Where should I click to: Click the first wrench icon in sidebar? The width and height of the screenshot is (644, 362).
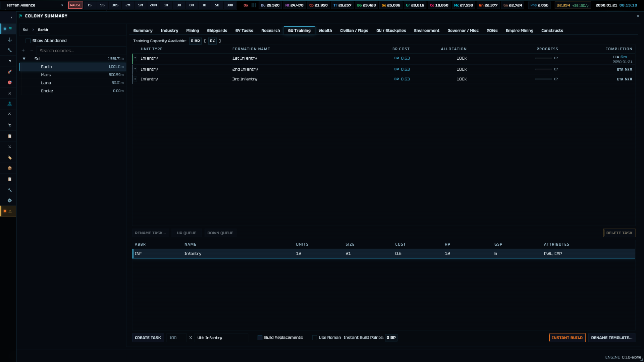[x=10, y=50]
